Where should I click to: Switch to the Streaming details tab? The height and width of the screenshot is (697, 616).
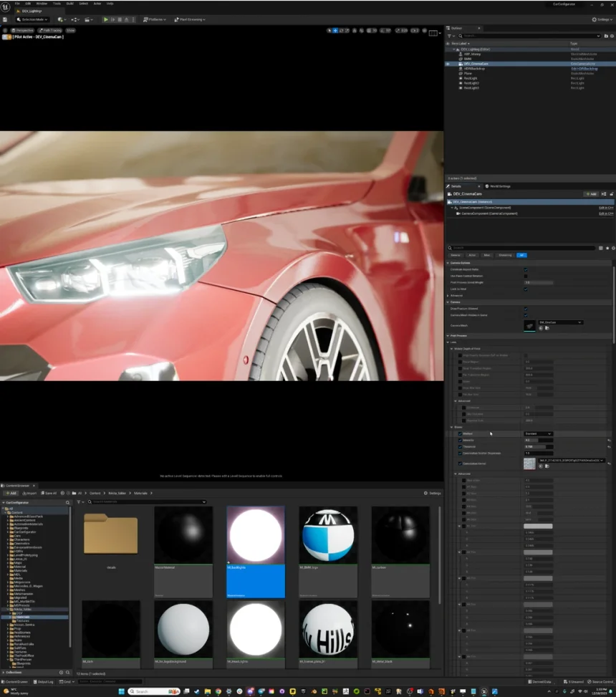click(x=505, y=256)
